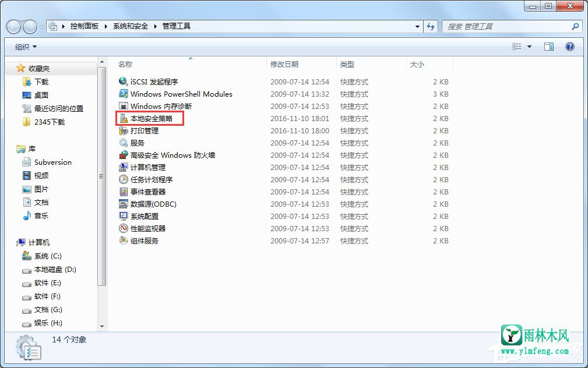Select the 组件服务 icon
The height and width of the screenshot is (368, 588).
click(124, 240)
